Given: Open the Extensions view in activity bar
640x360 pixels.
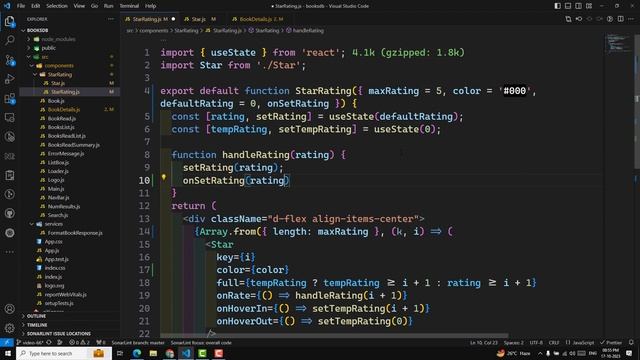Looking at the screenshot, I should [9, 98].
